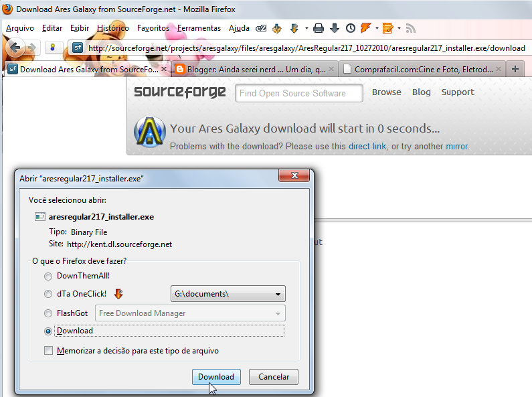Open the Exibir menu
The image size is (532, 397).
click(x=80, y=28)
